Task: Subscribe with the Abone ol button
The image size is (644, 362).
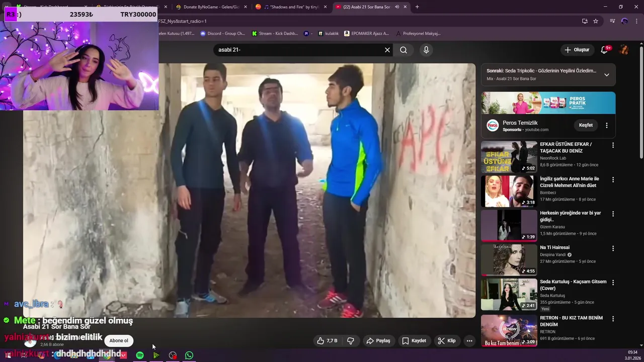Action: (119, 340)
